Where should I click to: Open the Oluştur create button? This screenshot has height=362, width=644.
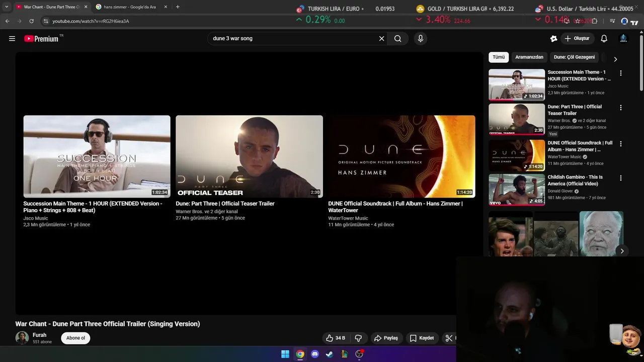point(577,39)
